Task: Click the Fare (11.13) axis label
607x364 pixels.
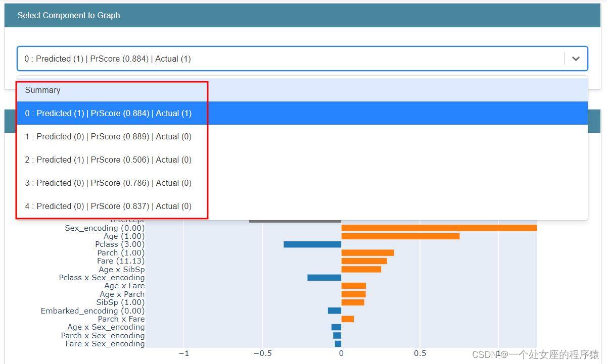Action: 121,261
